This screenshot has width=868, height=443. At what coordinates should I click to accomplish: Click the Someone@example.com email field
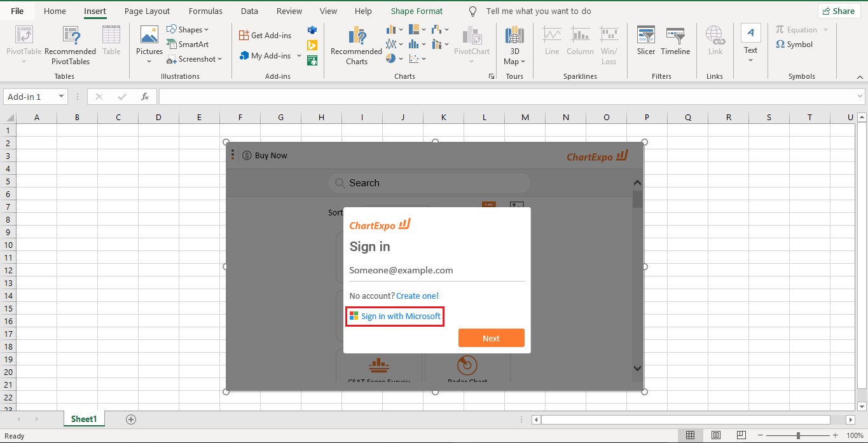click(x=437, y=270)
